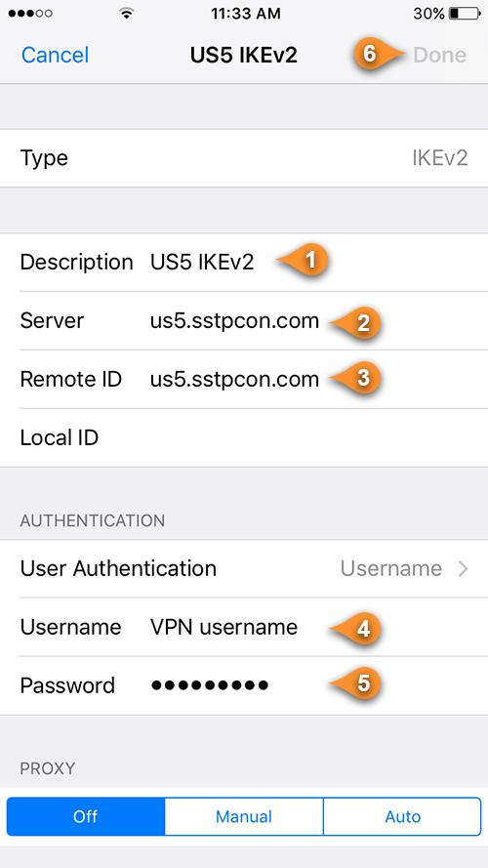Select the Off proxy option

[86, 816]
